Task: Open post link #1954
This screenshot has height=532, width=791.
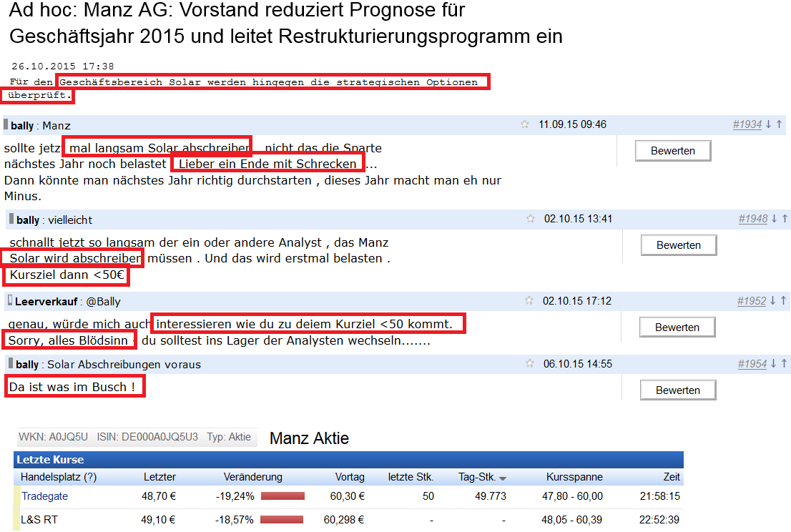Action: 752,364
